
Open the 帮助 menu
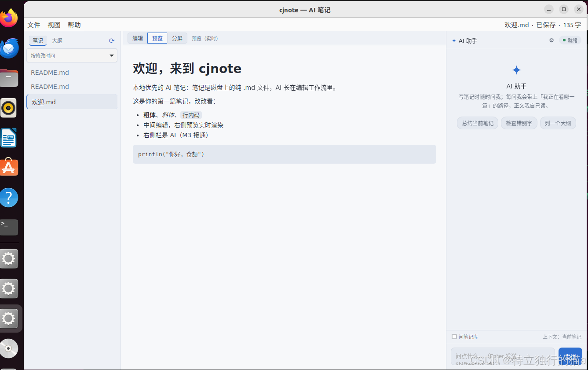74,25
